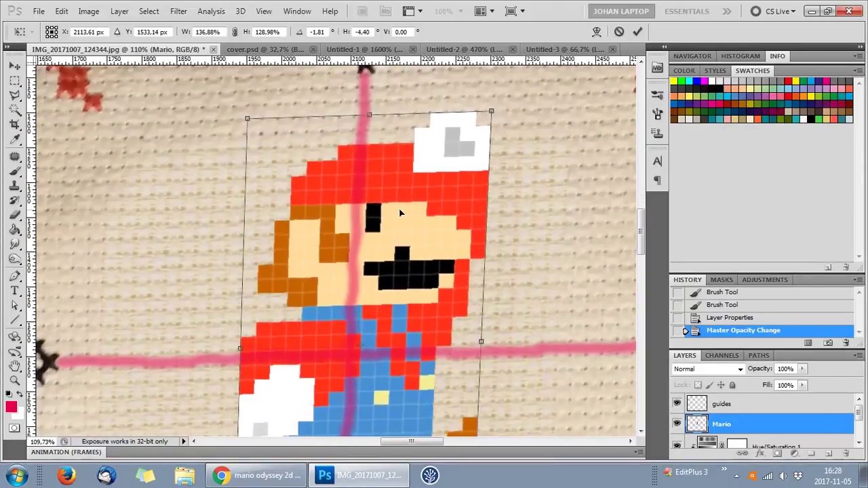Toggle lock transparent pixels
Viewport: 868px width, 488px height.
698,385
